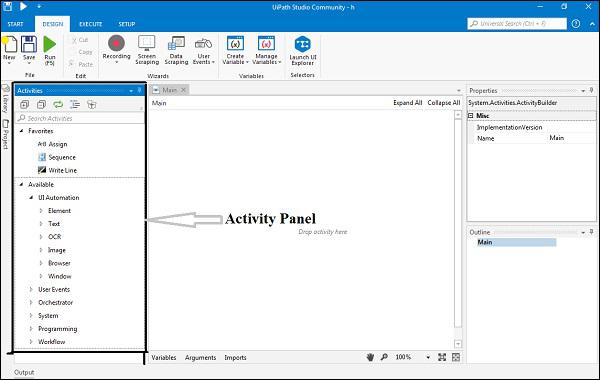This screenshot has height=380, width=600.
Task: Collapse the ribbon with arrow icon
Action: click(592, 24)
